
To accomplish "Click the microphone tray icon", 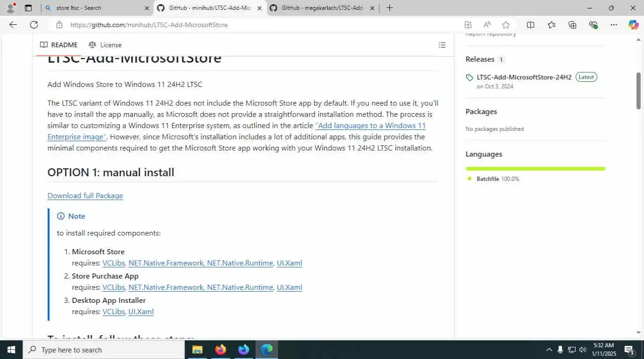I will pos(560,350).
